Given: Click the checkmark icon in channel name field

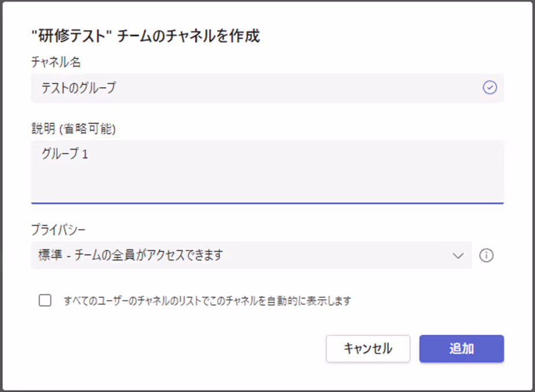Looking at the screenshot, I should (489, 88).
